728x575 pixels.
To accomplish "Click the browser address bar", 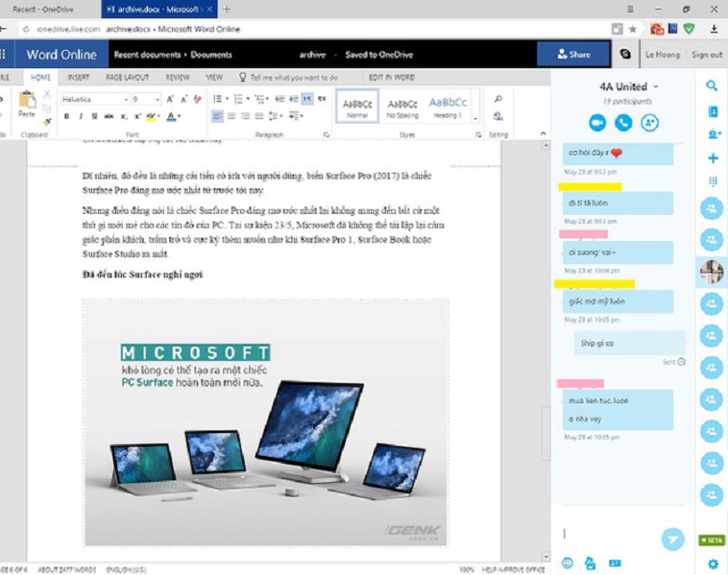I will [316, 29].
